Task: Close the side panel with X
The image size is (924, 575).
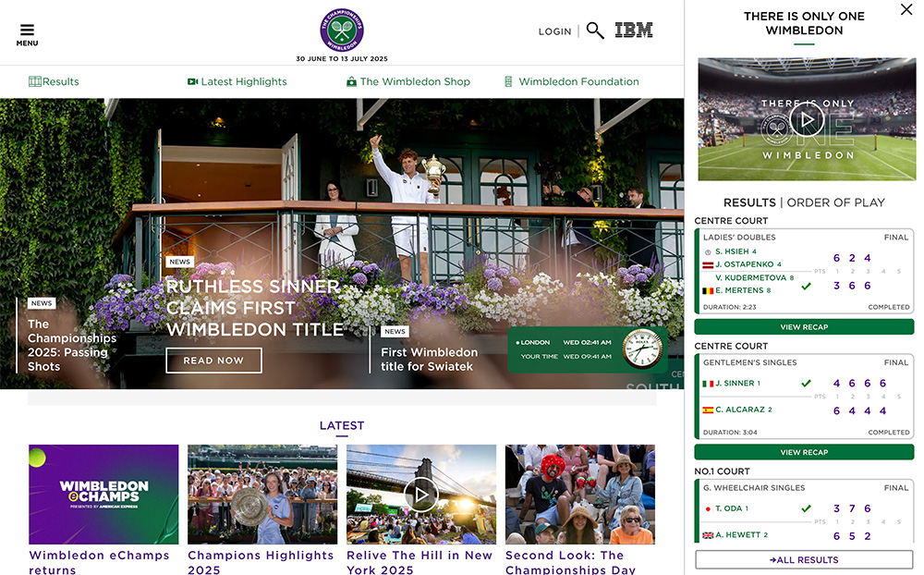Action: pos(906,9)
